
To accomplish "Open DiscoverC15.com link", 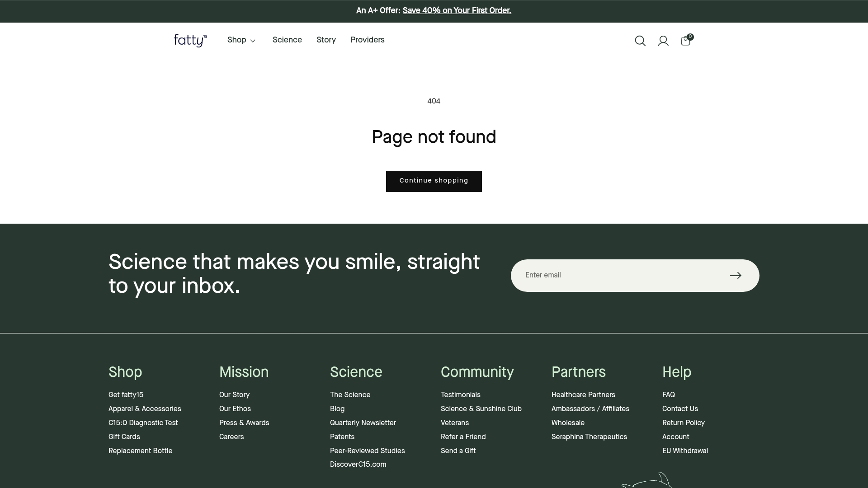I will tap(358, 465).
